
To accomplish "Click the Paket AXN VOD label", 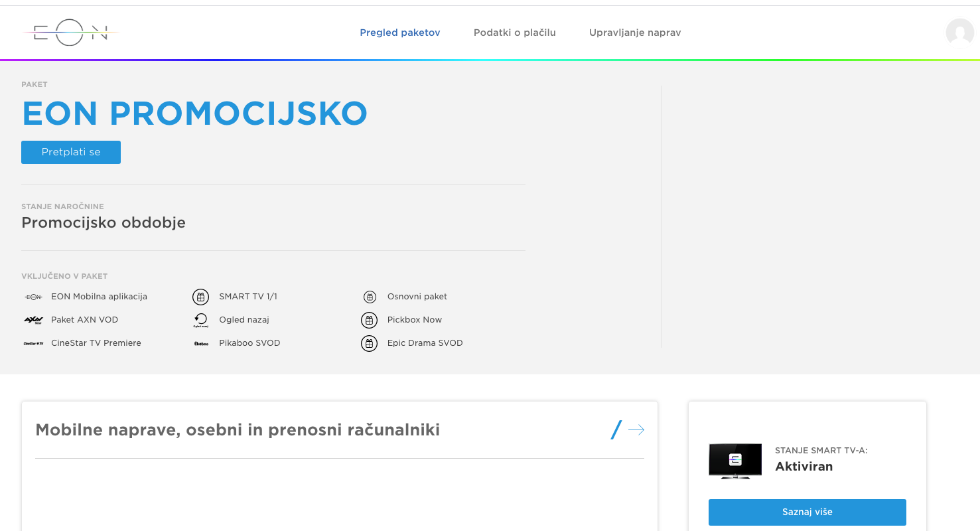I will pos(85,320).
